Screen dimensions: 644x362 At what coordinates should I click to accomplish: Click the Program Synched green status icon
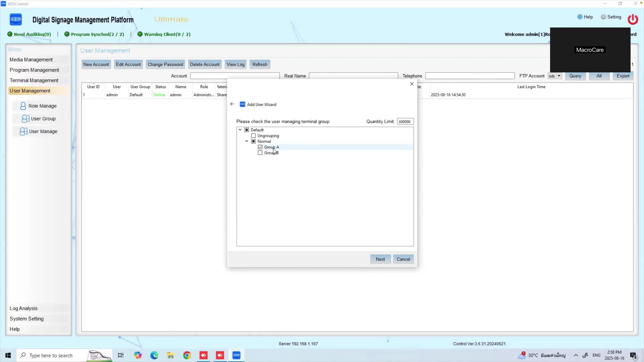[x=67, y=34]
